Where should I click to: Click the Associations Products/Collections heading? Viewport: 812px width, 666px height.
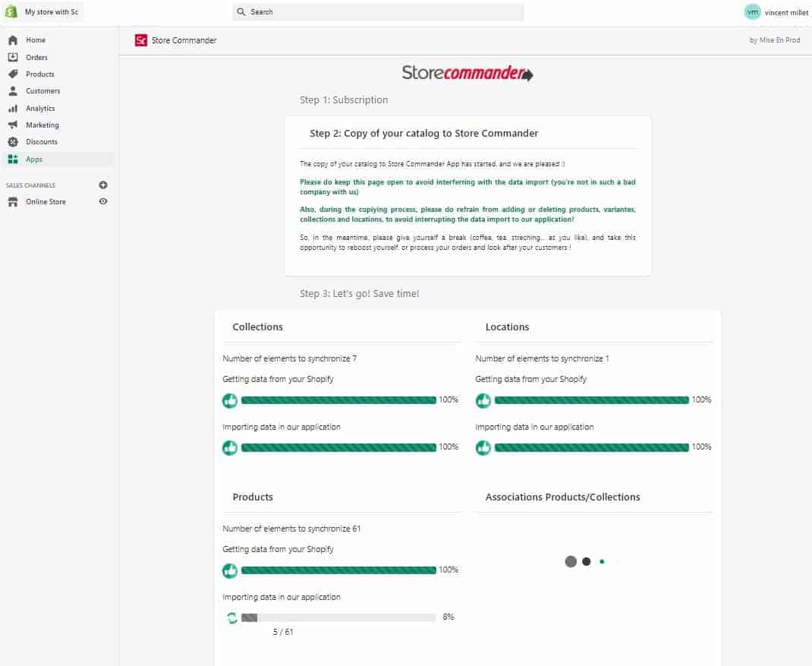(562, 497)
